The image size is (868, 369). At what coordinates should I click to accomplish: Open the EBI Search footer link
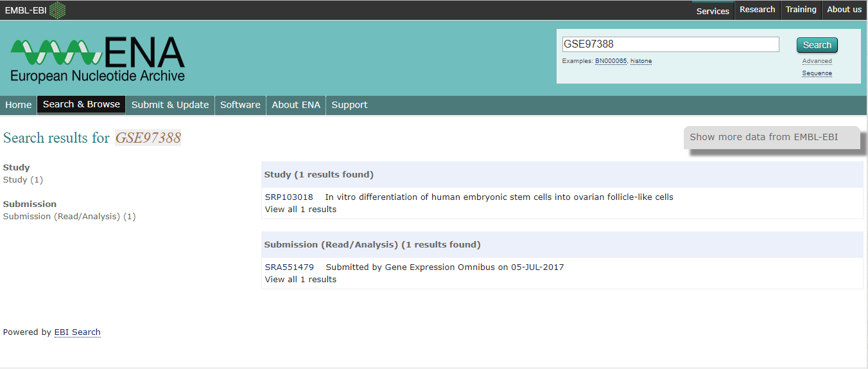point(77,332)
